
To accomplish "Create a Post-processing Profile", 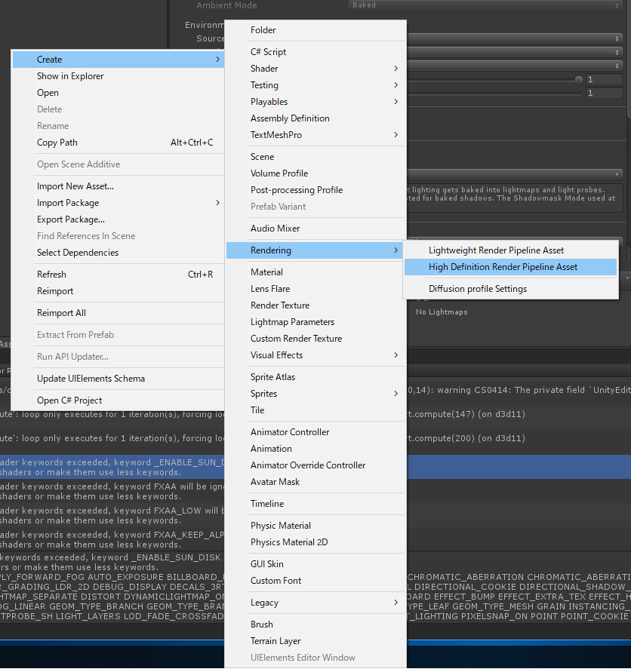I will [x=315, y=190].
